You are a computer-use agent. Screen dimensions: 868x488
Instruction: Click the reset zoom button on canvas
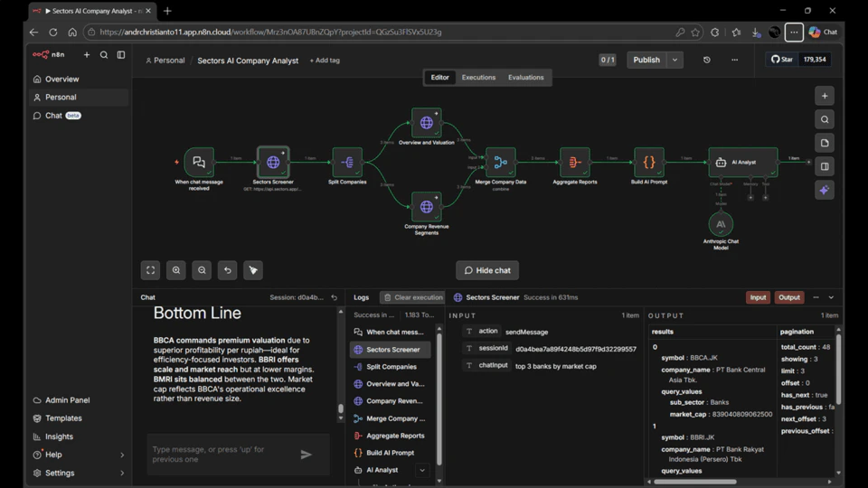coord(228,270)
